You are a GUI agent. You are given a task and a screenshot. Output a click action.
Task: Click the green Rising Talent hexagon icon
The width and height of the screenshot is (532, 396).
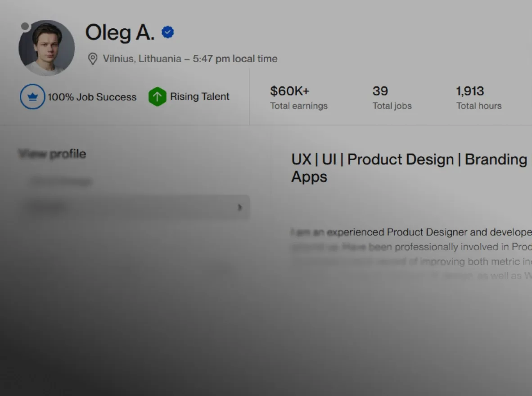point(157,97)
